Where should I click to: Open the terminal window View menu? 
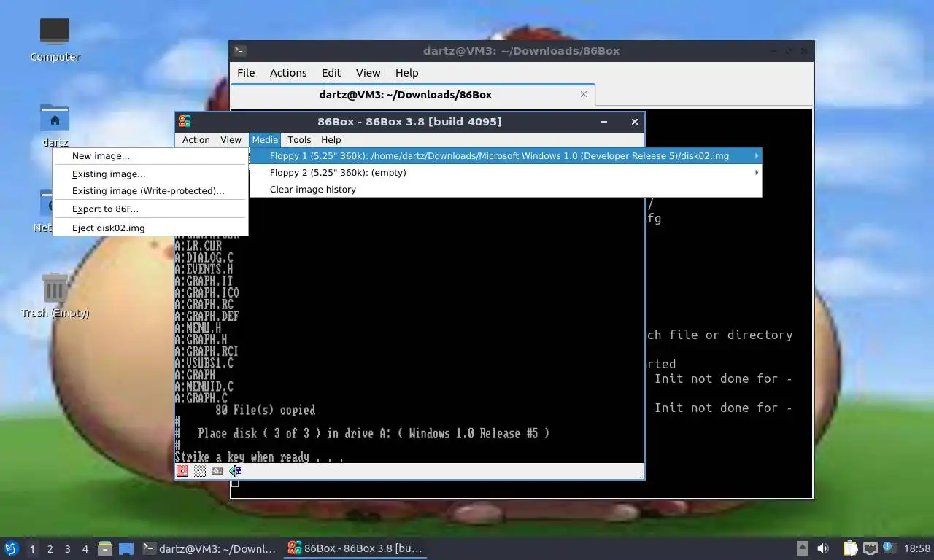[x=368, y=73]
